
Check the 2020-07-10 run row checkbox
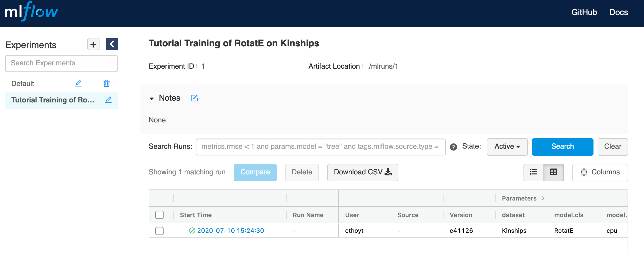click(x=159, y=231)
